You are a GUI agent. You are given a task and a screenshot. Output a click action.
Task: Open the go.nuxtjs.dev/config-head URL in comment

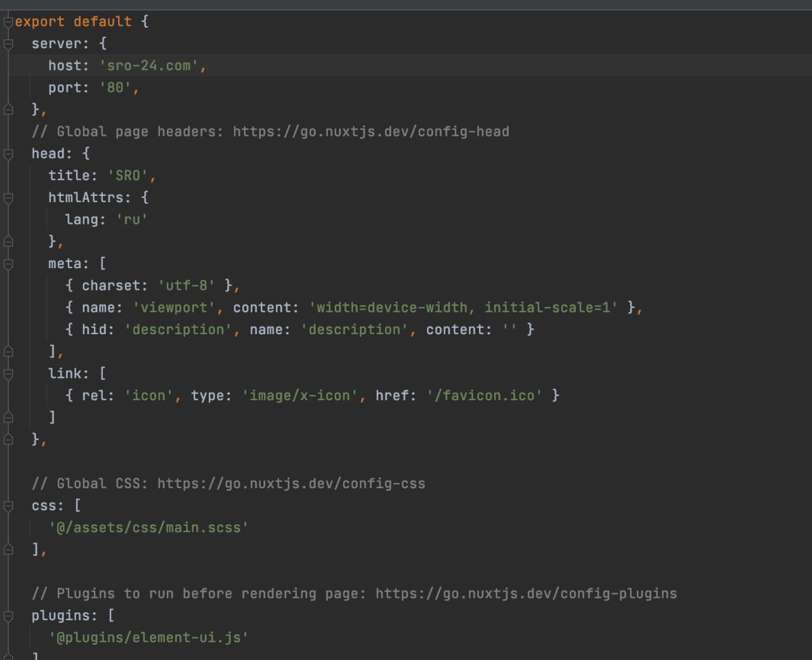pyautogui.click(x=370, y=132)
